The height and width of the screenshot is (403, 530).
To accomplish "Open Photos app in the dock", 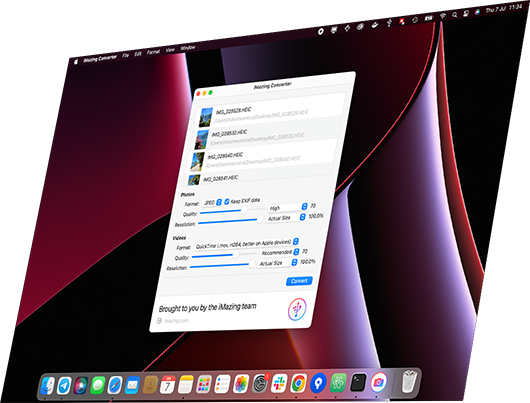I will [x=241, y=384].
